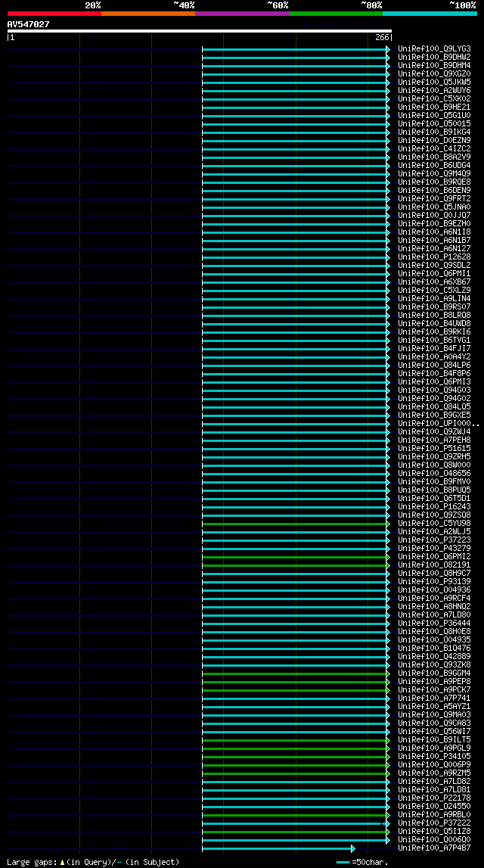The height and width of the screenshot is (868, 484).
Task: Select the query name AV547027
Action: coord(28,24)
